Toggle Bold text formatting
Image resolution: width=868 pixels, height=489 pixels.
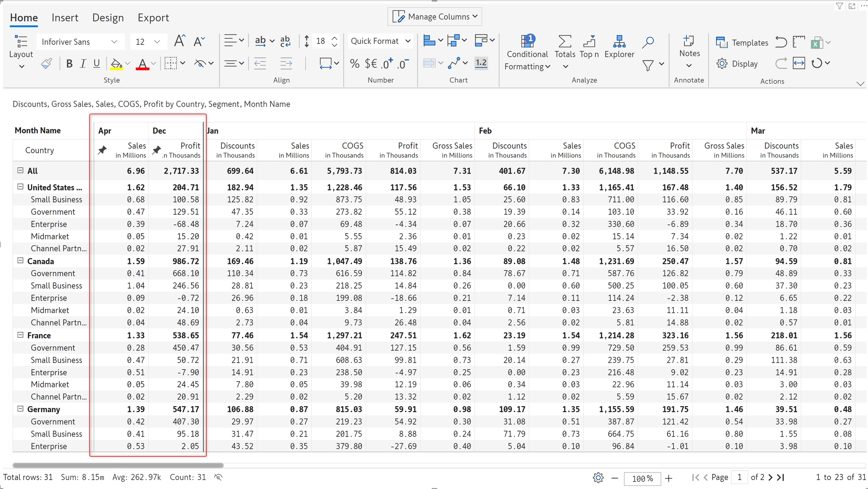69,64
